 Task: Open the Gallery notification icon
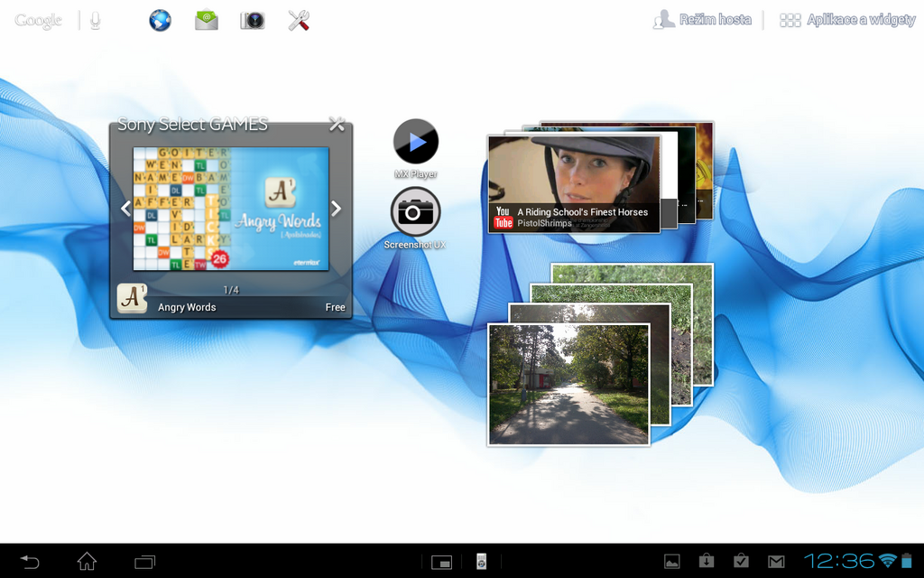click(x=671, y=560)
